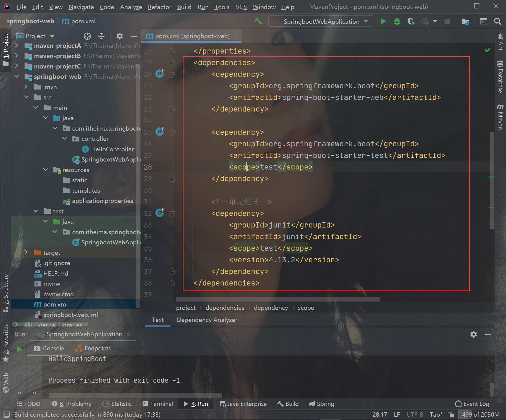The image size is (506, 420).
Task: Toggle the Structure side tool window
Action: 6,293
